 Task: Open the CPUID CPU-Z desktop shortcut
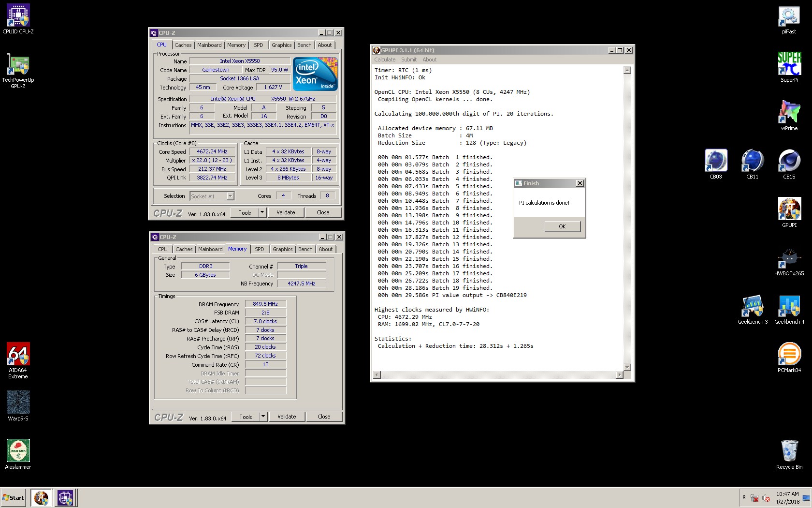18,19
